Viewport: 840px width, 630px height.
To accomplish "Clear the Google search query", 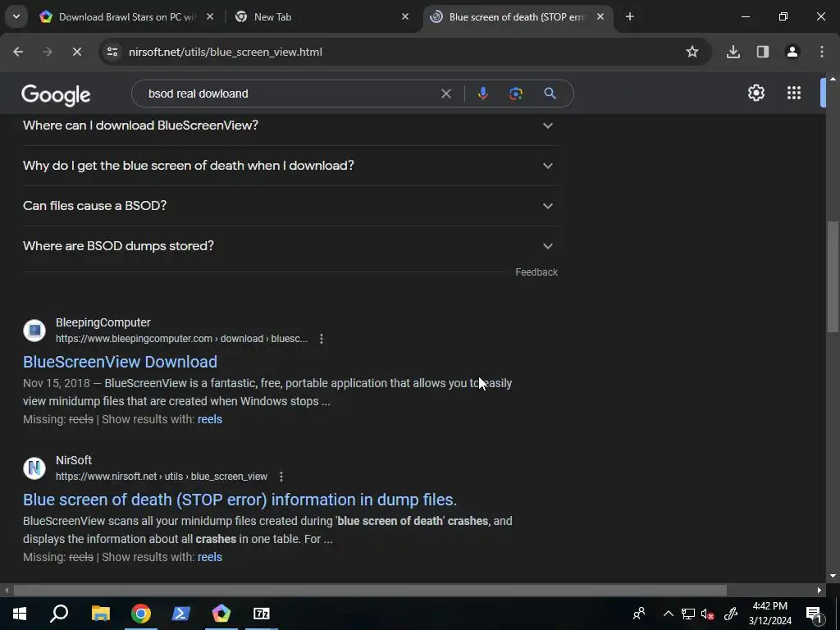I will pyautogui.click(x=445, y=94).
